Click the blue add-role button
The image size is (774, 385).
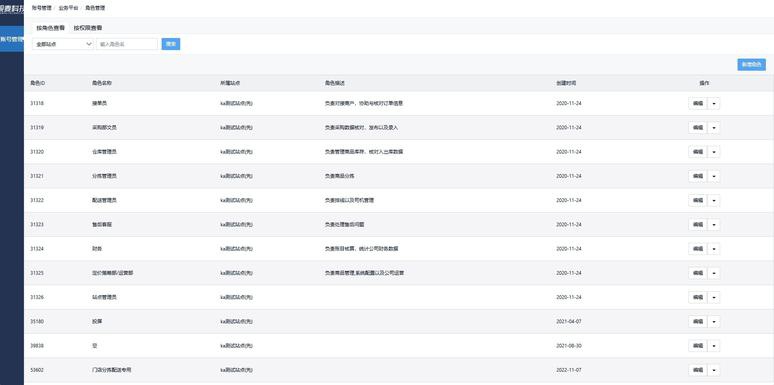coord(751,65)
